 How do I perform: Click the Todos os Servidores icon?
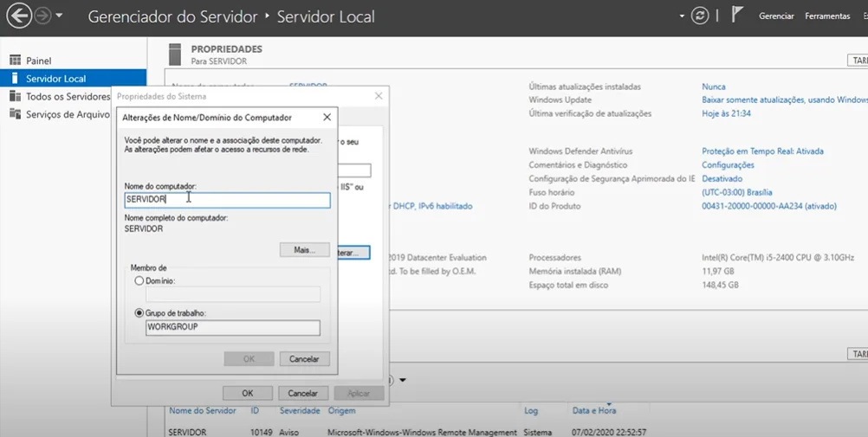click(15, 97)
